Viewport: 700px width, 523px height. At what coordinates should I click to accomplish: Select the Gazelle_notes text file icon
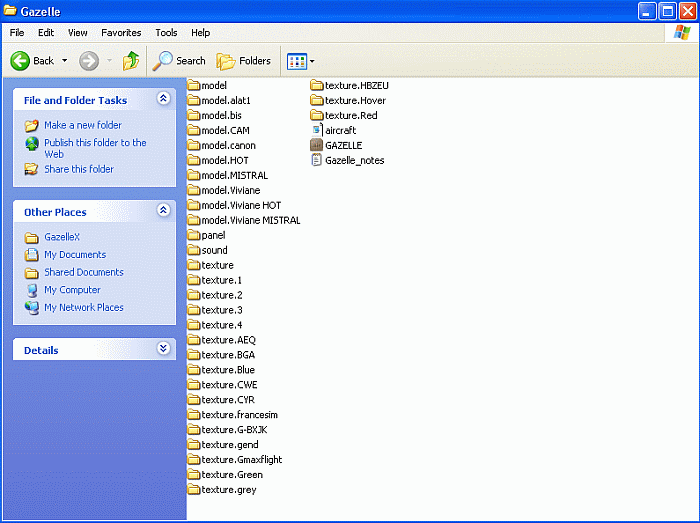tap(317, 160)
